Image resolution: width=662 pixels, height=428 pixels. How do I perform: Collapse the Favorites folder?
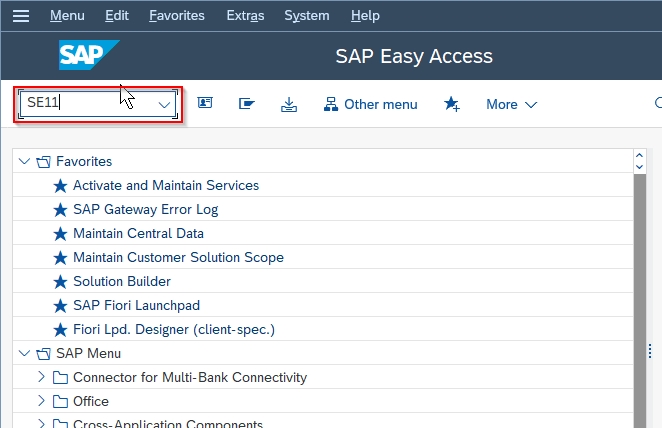[x=24, y=161]
